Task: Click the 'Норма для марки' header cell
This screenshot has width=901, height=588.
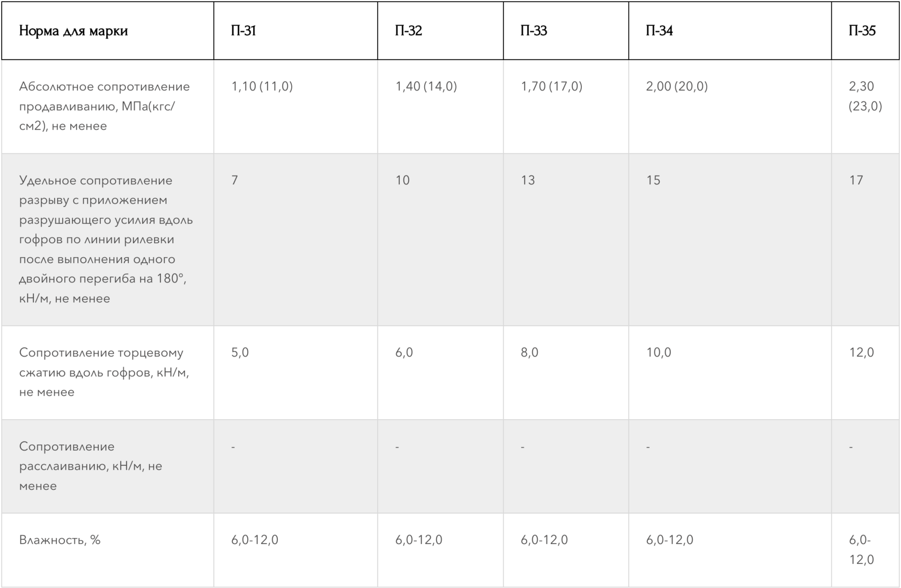Action: (x=73, y=31)
